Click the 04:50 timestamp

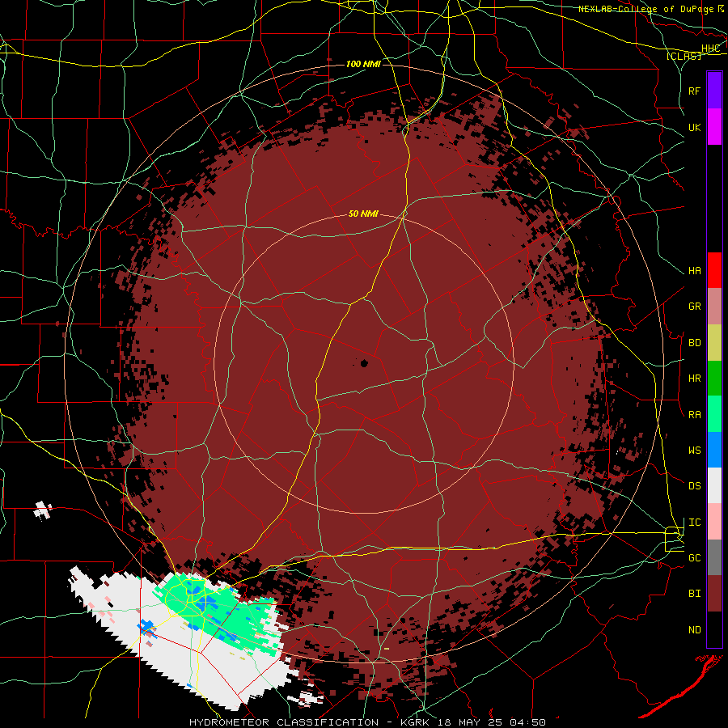527,722
